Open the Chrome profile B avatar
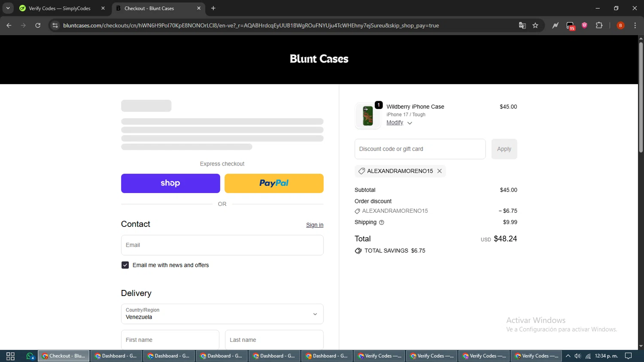This screenshot has height=362, width=644. coord(620,25)
